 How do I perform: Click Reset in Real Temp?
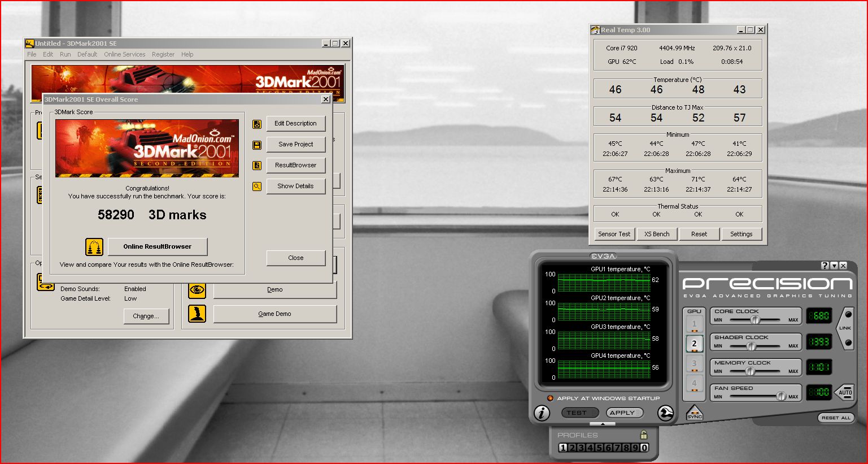pyautogui.click(x=699, y=234)
